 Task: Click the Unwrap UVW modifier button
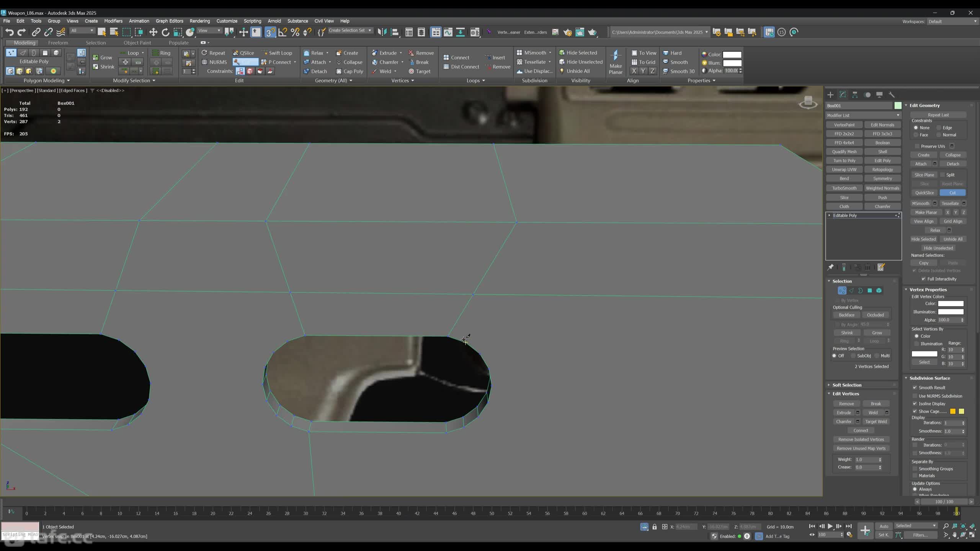(844, 170)
